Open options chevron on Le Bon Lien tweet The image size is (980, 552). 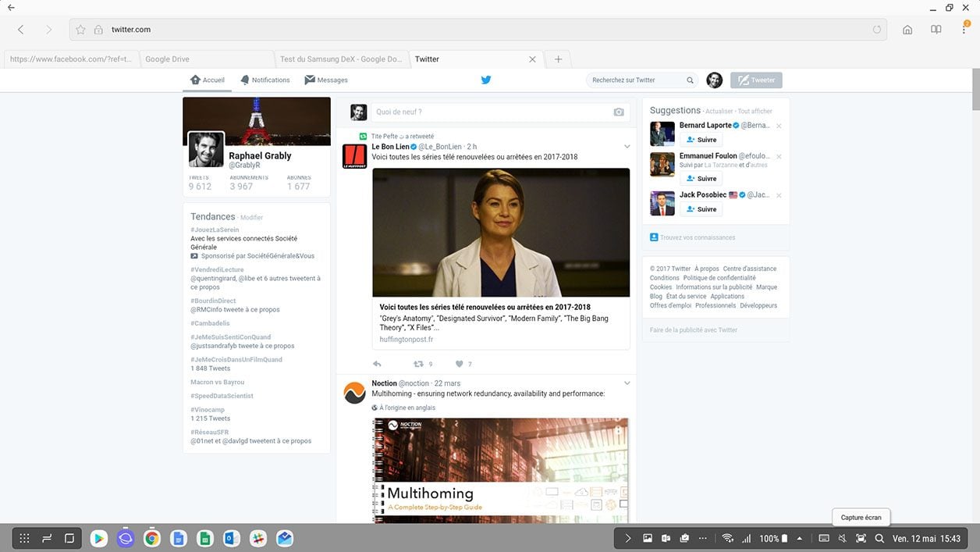pyautogui.click(x=627, y=147)
